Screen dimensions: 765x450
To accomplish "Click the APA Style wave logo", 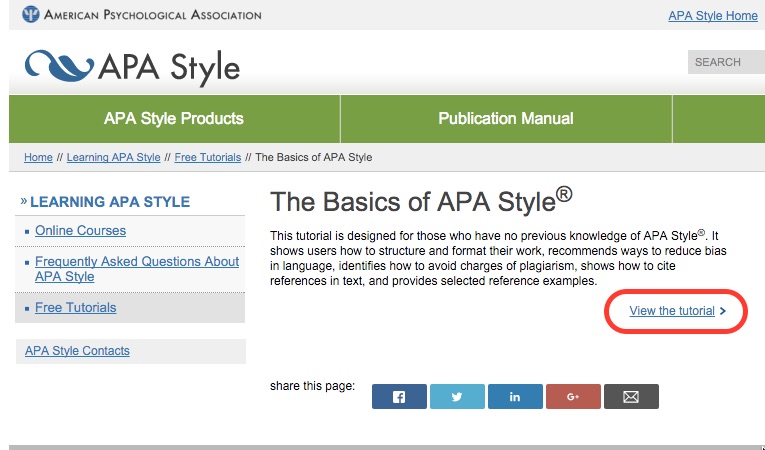I will [59, 65].
